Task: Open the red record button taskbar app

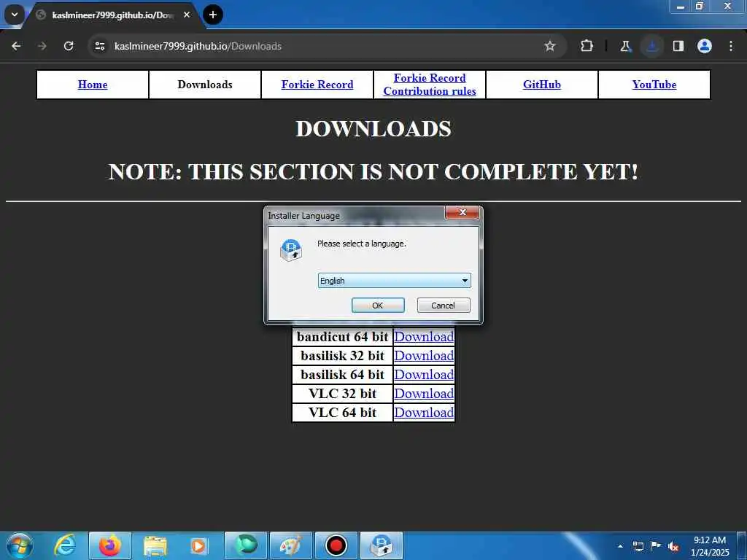Action: (336, 545)
